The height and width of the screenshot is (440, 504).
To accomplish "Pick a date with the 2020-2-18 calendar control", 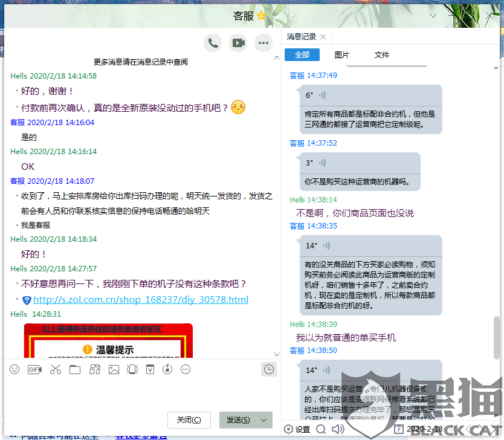I will pos(399,429).
